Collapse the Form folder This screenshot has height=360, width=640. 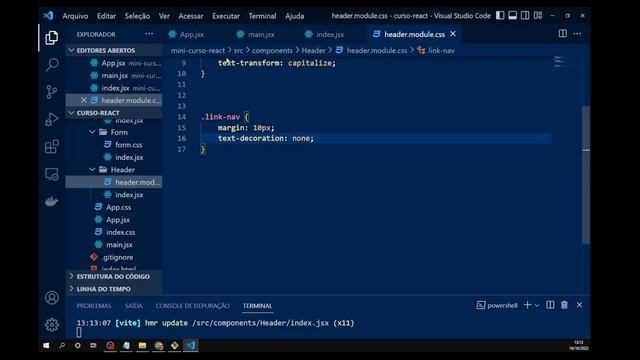point(119,132)
